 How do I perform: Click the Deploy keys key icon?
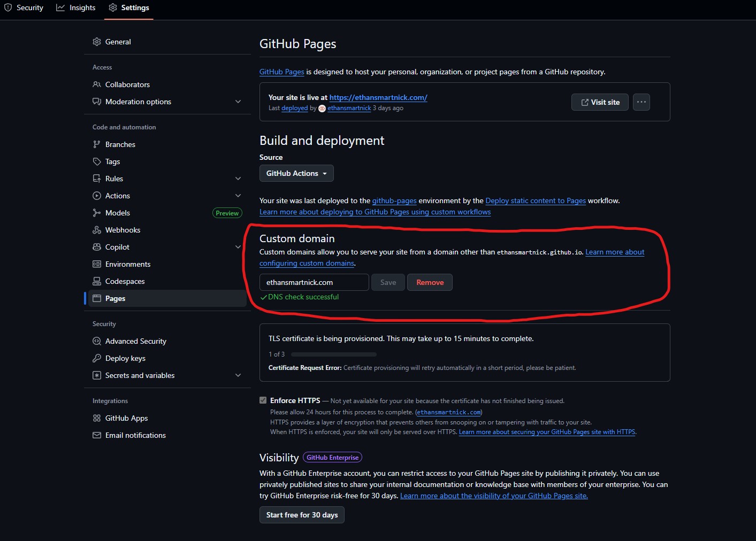[x=97, y=358]
